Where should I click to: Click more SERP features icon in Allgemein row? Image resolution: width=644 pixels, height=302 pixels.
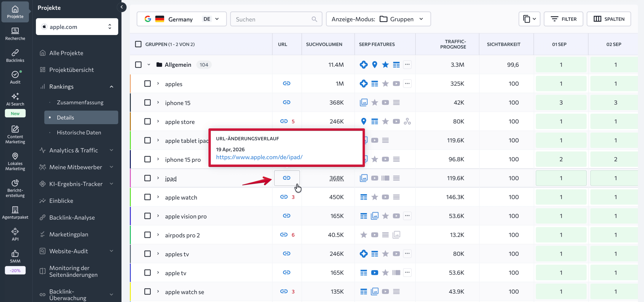[x=407, y=64]
